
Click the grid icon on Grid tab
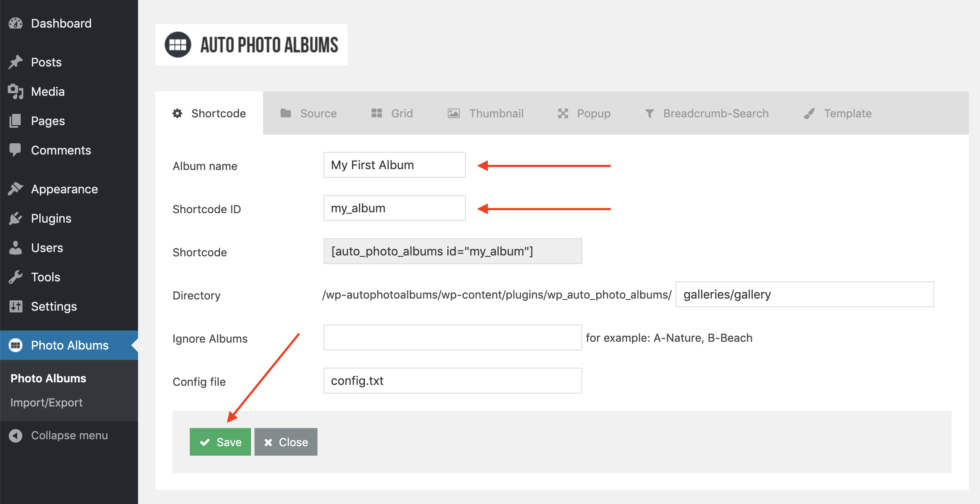coord(377,113)
